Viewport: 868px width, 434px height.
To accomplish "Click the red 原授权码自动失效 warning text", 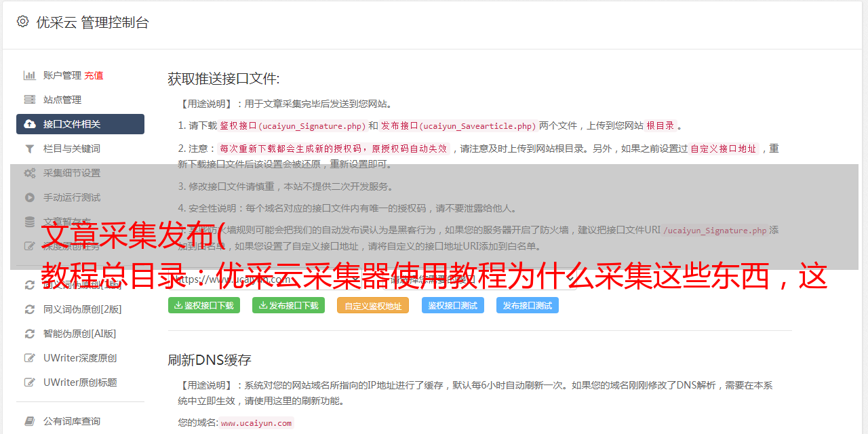I will [410, 149].
